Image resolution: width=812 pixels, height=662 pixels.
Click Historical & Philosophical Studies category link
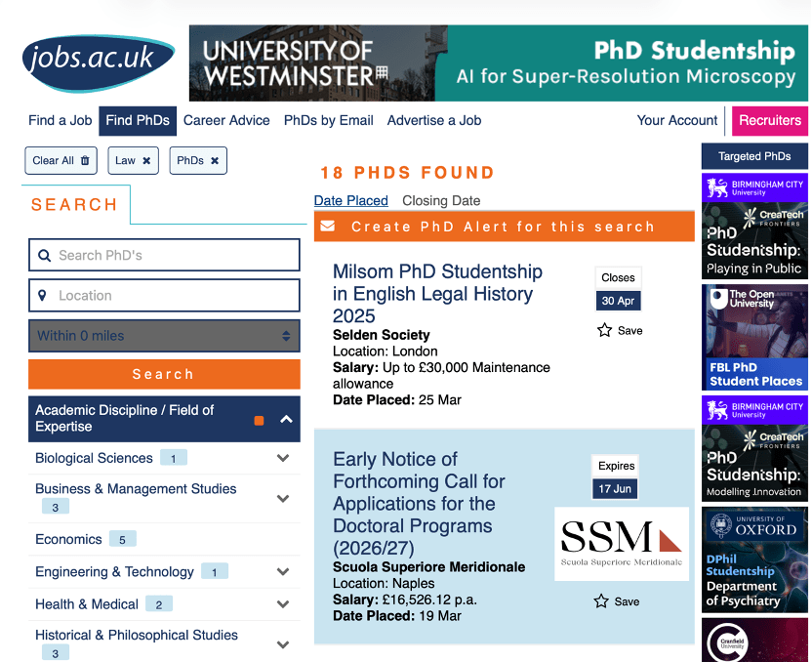(x=137, y=635)
